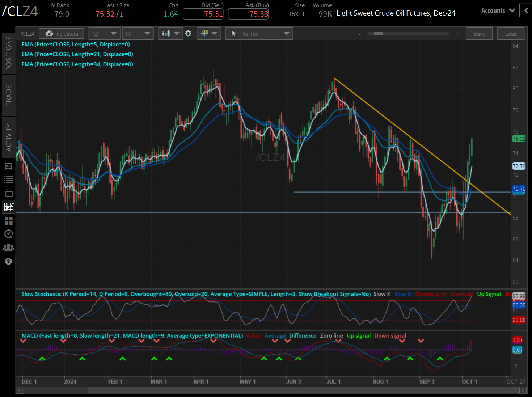The width and height of the screenshot is (532, 397).
Task: Open the crosshair cursor mode dropdown
Action: [x=209, y=34]
